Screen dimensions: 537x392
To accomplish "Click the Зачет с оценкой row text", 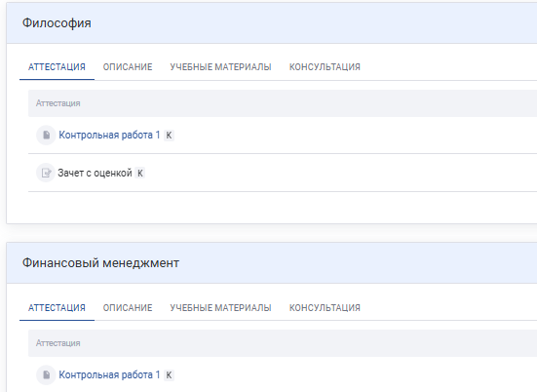I will 95,173.
